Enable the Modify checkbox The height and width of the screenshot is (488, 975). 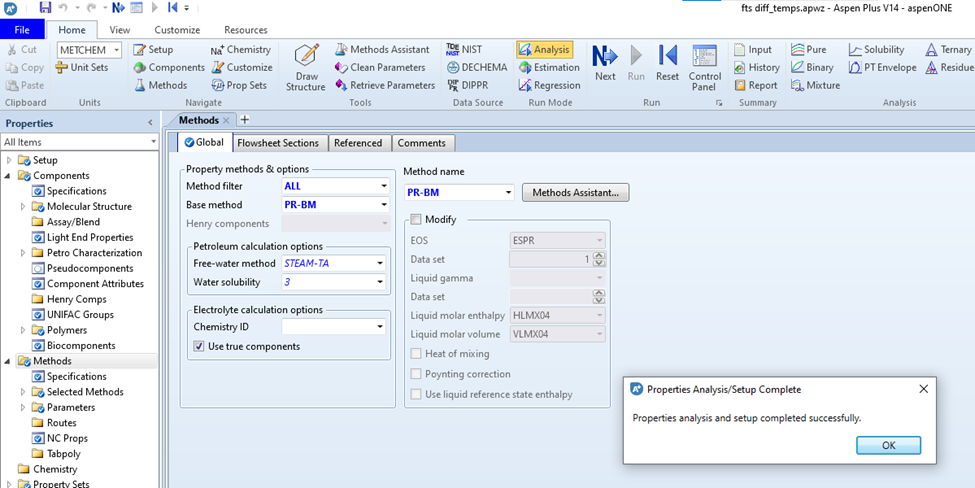pyautogui.click(x=416, y=219)
